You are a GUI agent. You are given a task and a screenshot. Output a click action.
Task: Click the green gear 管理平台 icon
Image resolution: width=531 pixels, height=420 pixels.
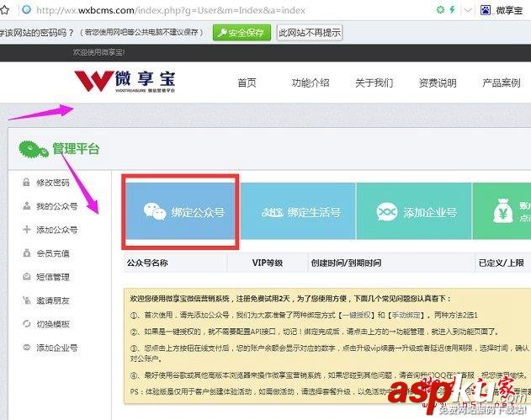pos(33,149)
